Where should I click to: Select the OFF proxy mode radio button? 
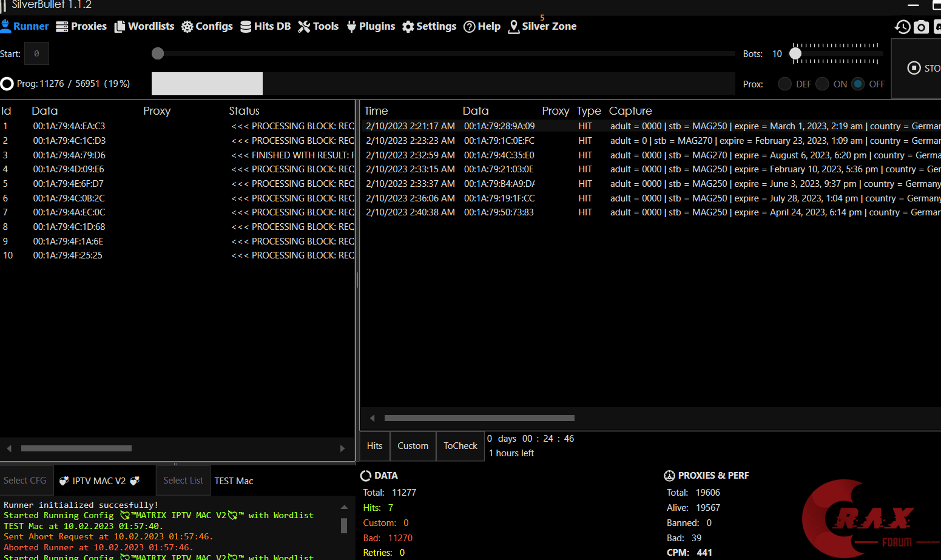(x=858, y=84)
